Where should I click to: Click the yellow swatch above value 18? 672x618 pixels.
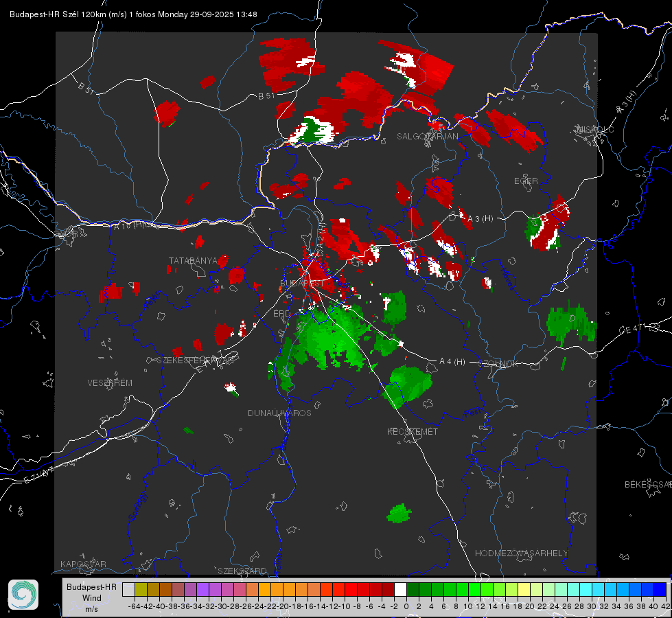524,589
